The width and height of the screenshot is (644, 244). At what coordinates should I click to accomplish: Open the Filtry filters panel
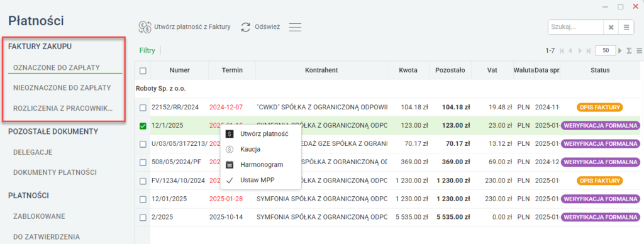coord(147,50)
